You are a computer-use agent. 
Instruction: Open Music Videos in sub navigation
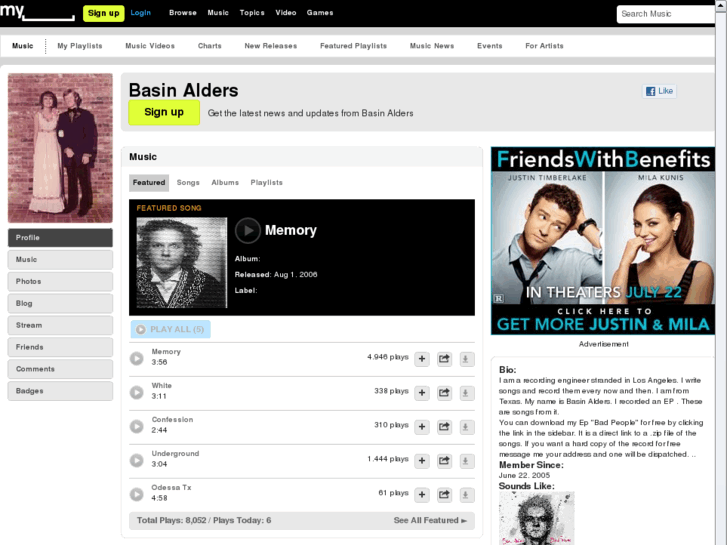pyautogui.click(x=150, y=46)
